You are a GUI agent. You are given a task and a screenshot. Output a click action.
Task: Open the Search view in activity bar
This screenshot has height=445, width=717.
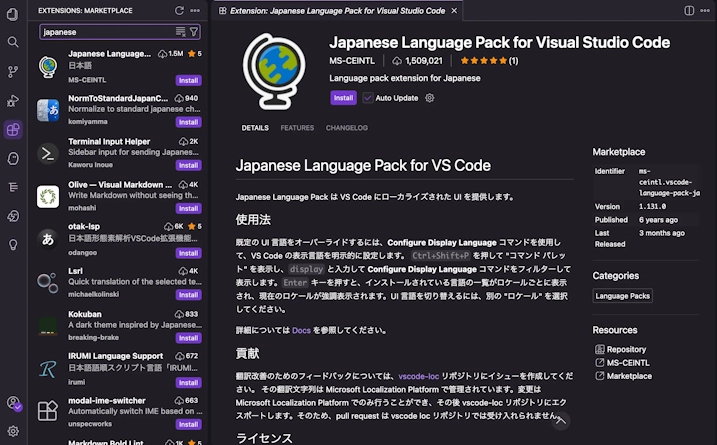[x=13, y=43]
